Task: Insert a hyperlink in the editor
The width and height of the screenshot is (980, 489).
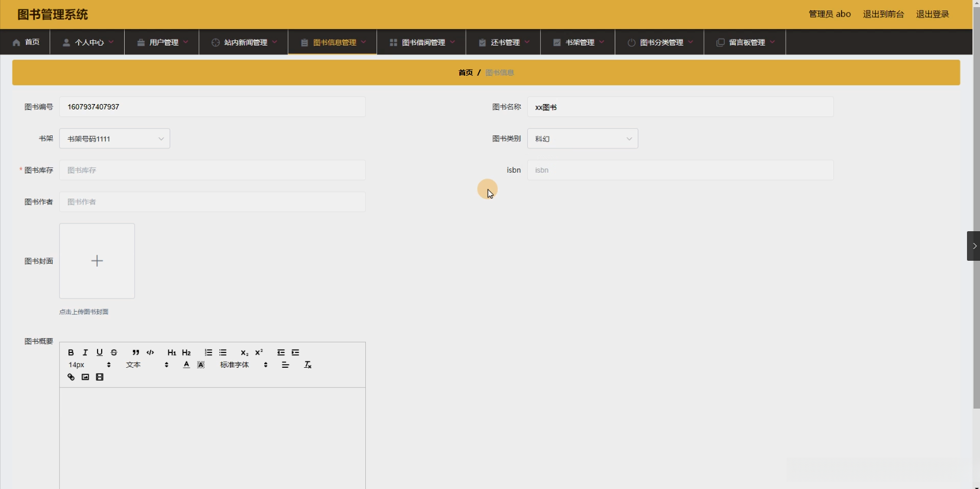Action: pos(71,377)
